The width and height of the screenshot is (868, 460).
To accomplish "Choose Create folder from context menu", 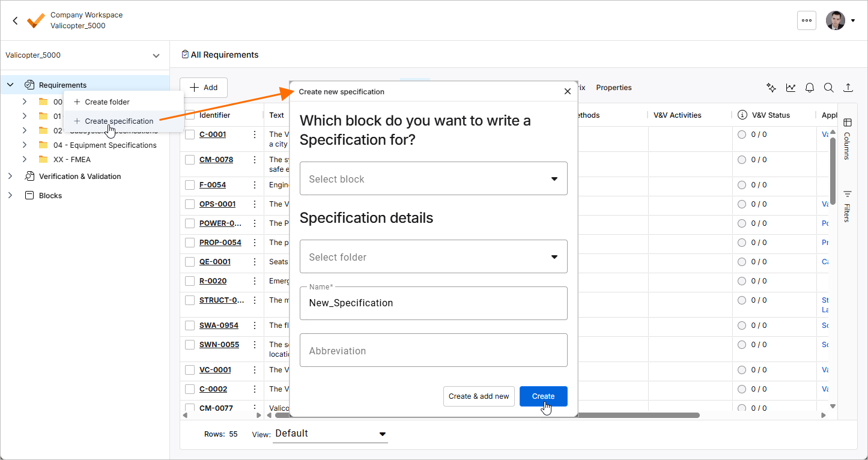I will tap(107, 102).
